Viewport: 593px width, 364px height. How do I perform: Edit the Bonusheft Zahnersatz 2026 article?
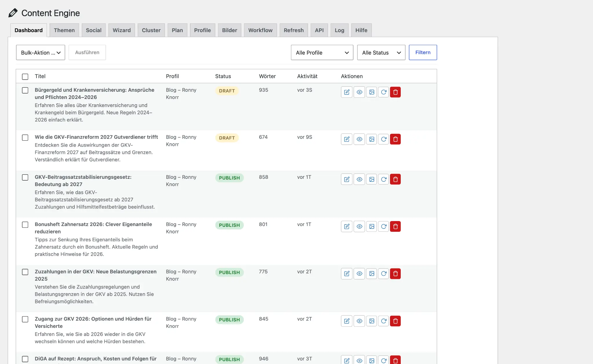[x=347, y=227]
